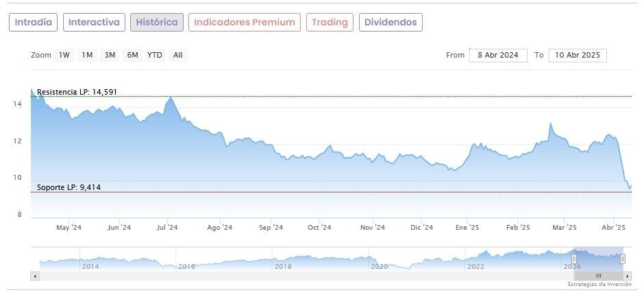
Task: Zoom chart to YTD
Action: [155, 56]
